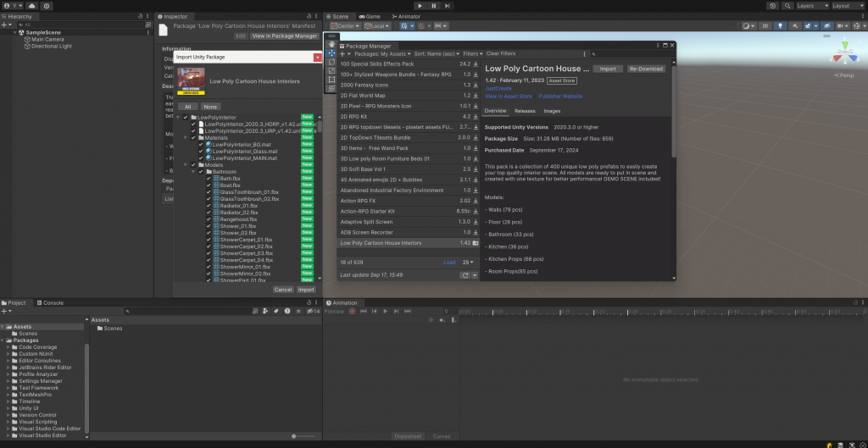Viewport: 868px width, 448px height.
Task: Open Sort: Name (asc) dropdown
Action: [437, 54]
